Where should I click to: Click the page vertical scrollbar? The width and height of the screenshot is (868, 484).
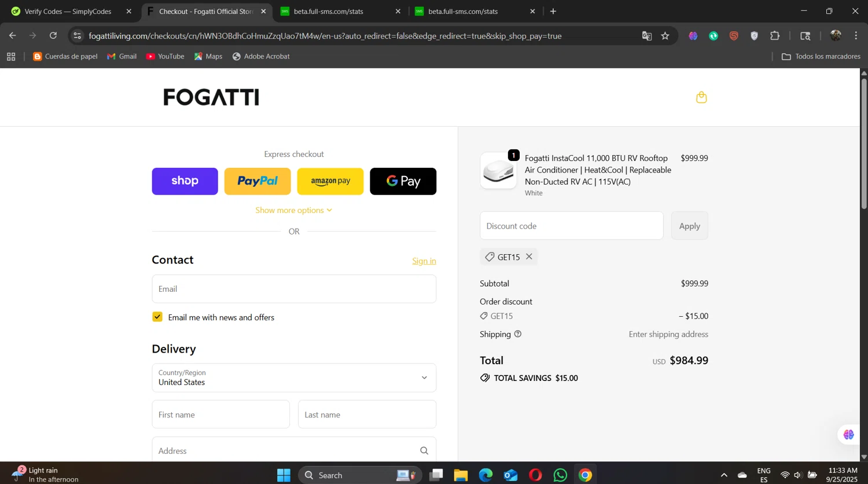point(864,144)
